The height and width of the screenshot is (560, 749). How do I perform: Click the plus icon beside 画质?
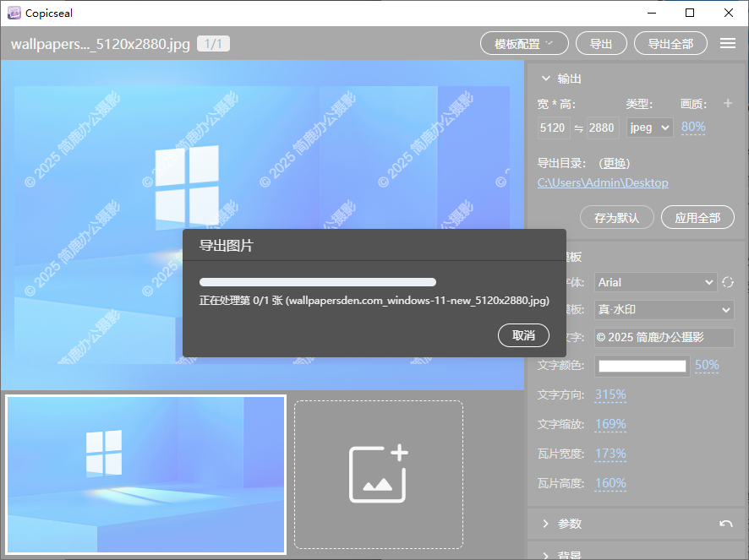pos(728,103)
